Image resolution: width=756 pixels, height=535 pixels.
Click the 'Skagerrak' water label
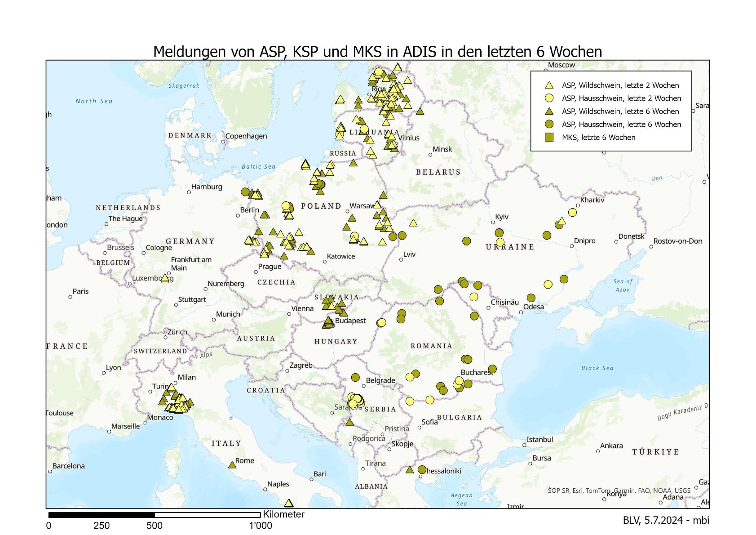click(x=184, y=85)
